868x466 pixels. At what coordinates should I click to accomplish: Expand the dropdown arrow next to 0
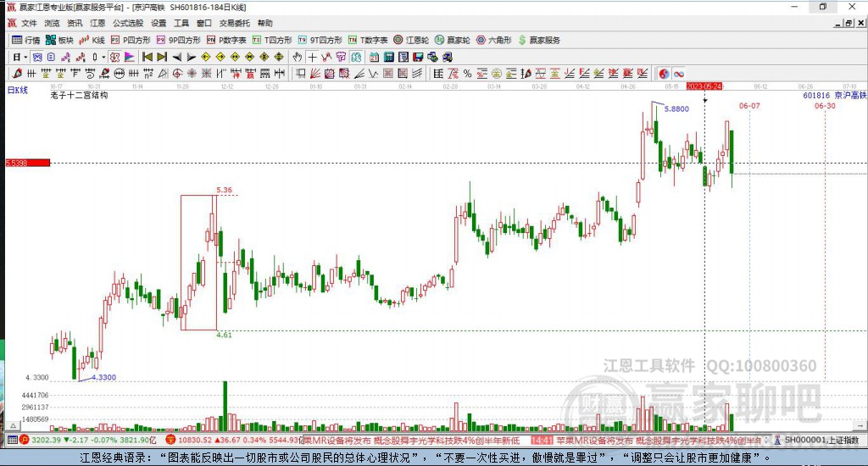(103, 57)
